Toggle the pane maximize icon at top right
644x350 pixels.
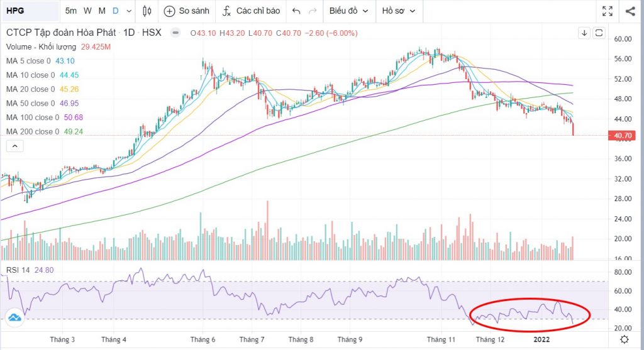pyautogui.click(x=599, y=33)
